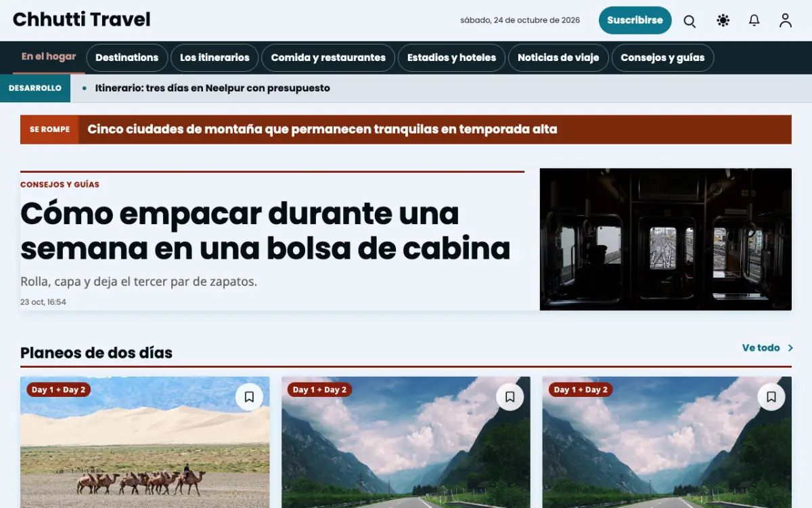Click the timestamp 23 oct, 16:54
The height and width of the screenshot is (508, 812).
pyautogui.click(x=43, y=302)
